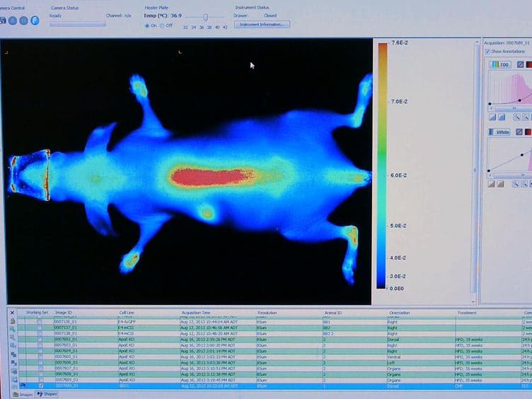Image resolution: width=532 pixels, height=399 pixels.
Task: Sort by Resolution column header
Action: click(267, 313)
